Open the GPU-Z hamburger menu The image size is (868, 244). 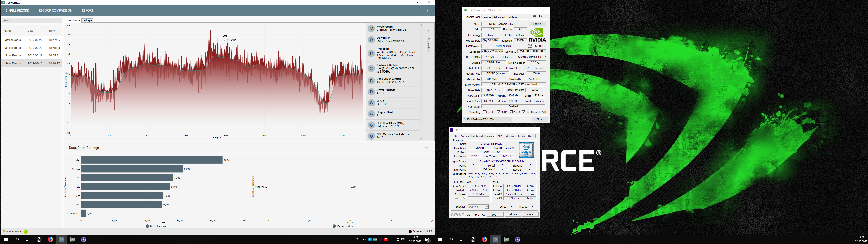click(x=546, y=16)
